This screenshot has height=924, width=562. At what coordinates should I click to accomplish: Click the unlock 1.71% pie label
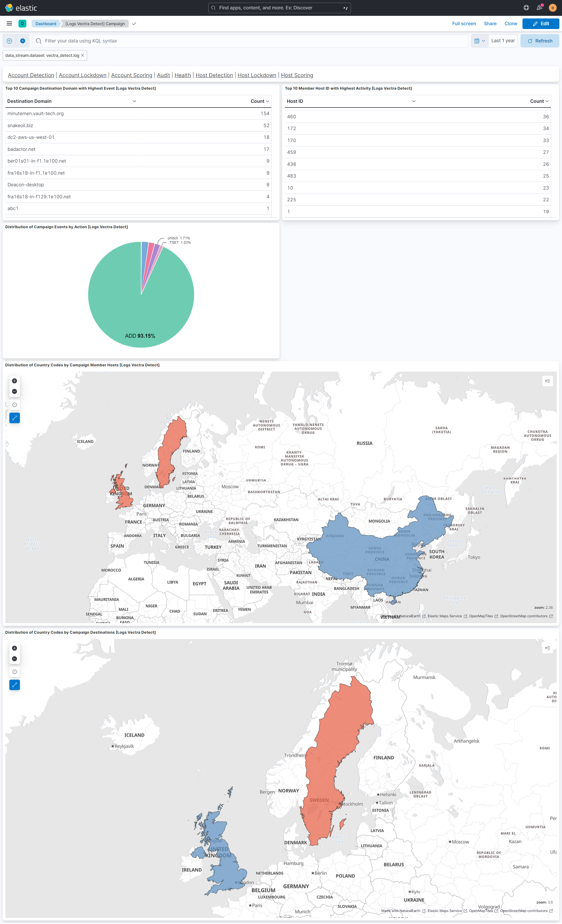pyautogui.click(x=179, y=238)
